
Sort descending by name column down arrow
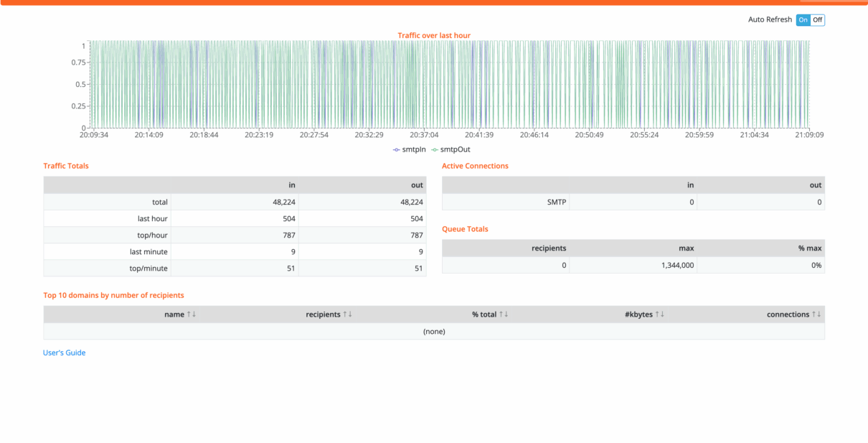tap(194, 314)
